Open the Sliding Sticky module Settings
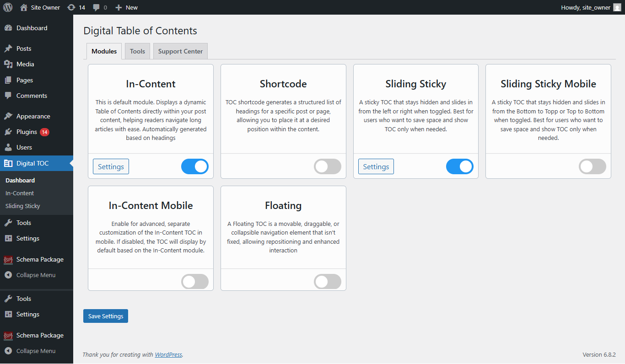 point(376,166)
